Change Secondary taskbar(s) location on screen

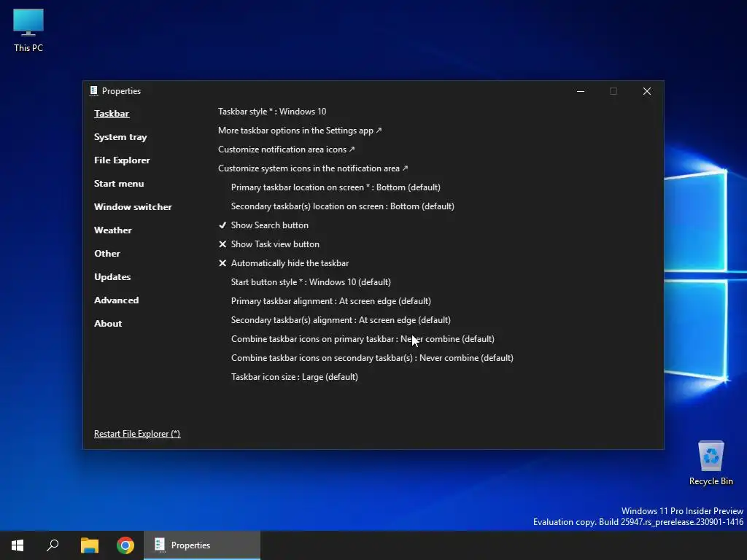coord(343,206)
